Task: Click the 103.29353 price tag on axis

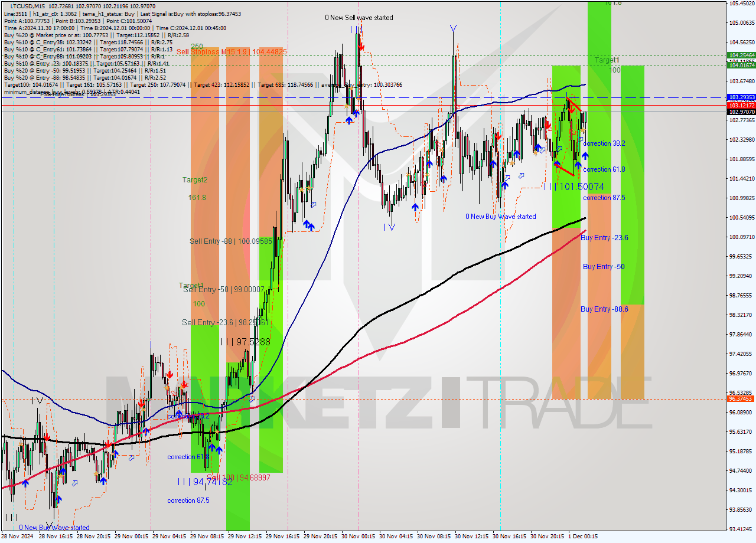Action: (741, 97)
